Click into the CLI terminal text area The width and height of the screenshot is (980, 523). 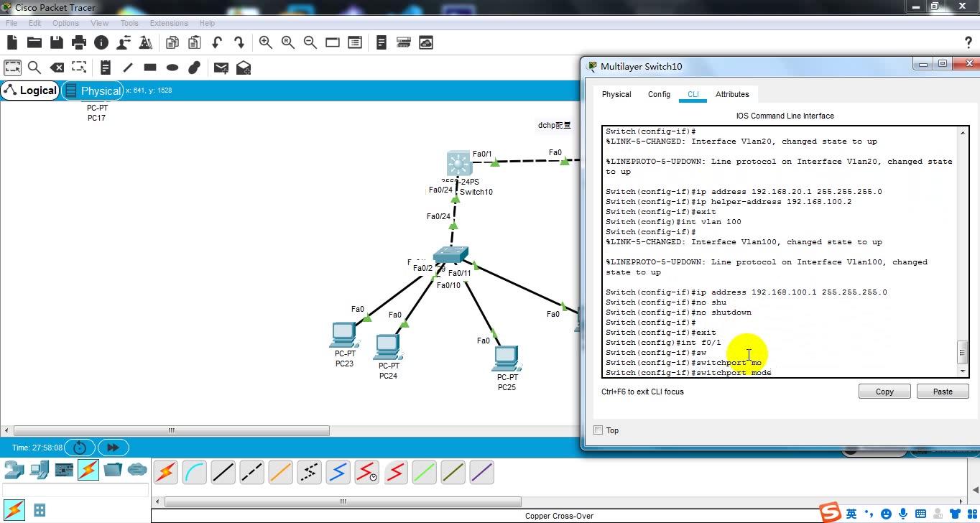(780, 252)
